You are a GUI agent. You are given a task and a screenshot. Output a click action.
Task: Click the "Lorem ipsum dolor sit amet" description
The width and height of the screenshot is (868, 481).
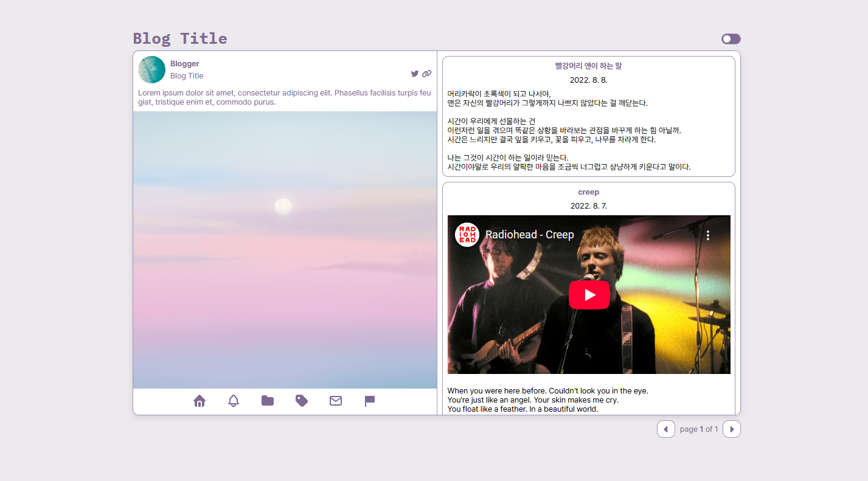coord(285,97)
